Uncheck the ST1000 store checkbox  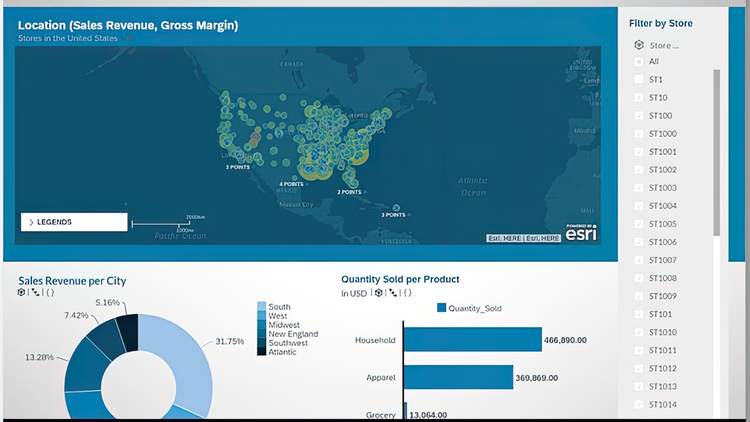(639, 134)
